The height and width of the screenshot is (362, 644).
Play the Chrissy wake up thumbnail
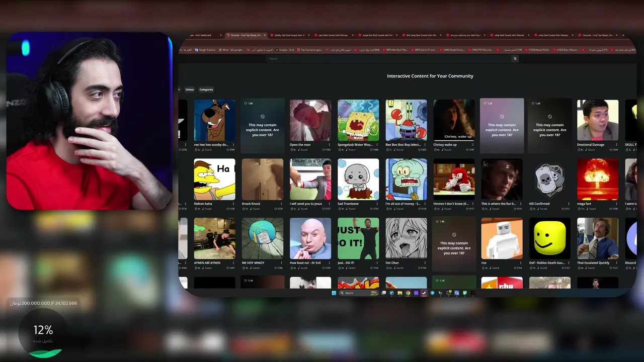[x=454, y=120]
